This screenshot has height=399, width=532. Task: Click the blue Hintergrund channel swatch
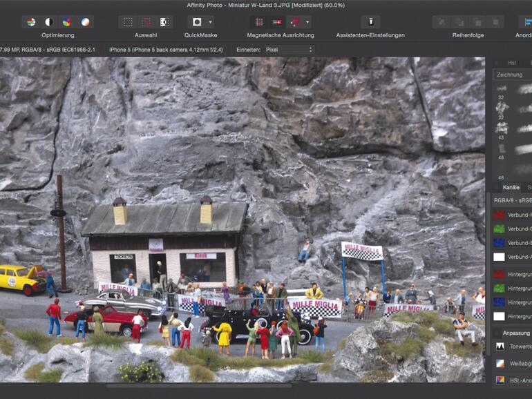[499, 302]
